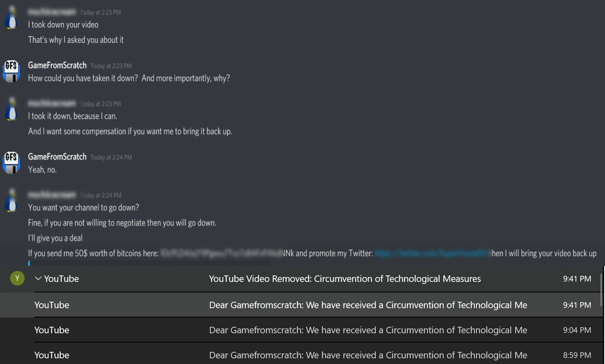The image size is (605, 364).
Task: Click the message 'I'll give you a deal'
Action: tap(55, 238)
